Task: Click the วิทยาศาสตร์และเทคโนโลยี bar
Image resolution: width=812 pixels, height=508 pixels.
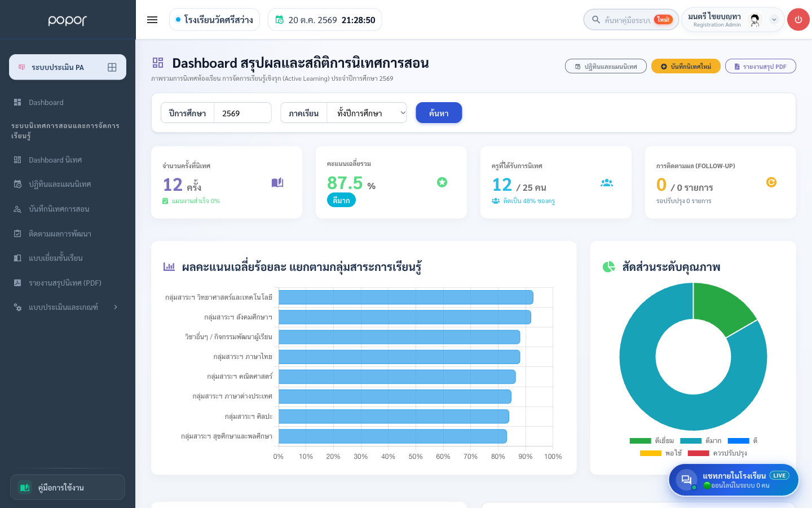Action: (x=406, y=297)
